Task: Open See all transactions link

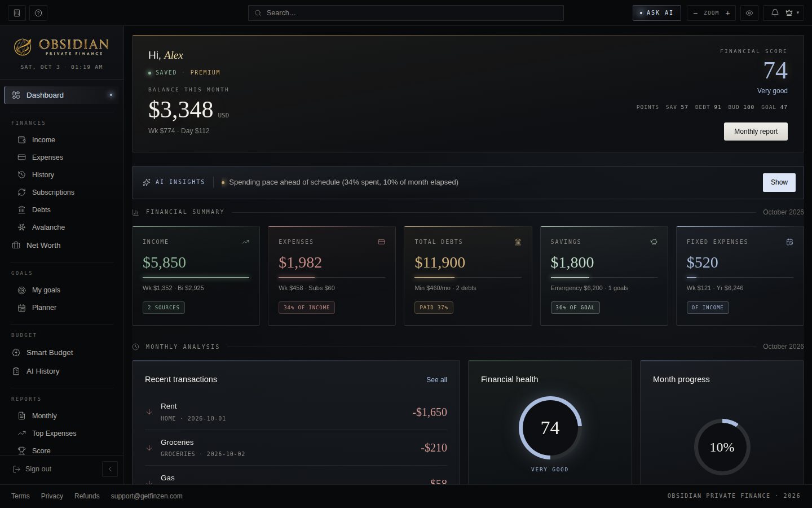Action: point(436,380)
